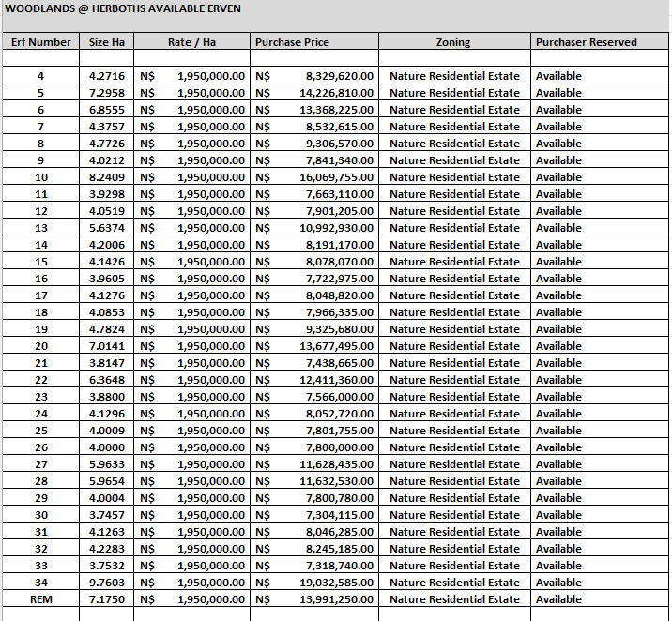Click the 'REM' cell in the last row
672x621 pixels.
tap(40, 599)
